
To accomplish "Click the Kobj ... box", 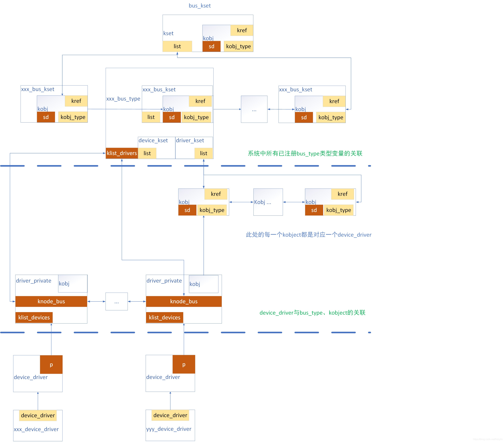I will point(268,202).
